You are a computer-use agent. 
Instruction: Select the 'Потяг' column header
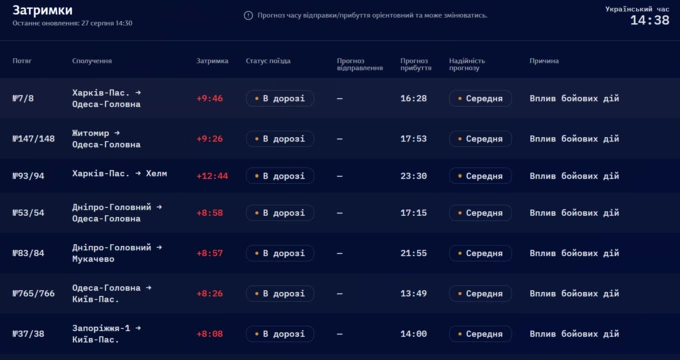pos(22,61)
